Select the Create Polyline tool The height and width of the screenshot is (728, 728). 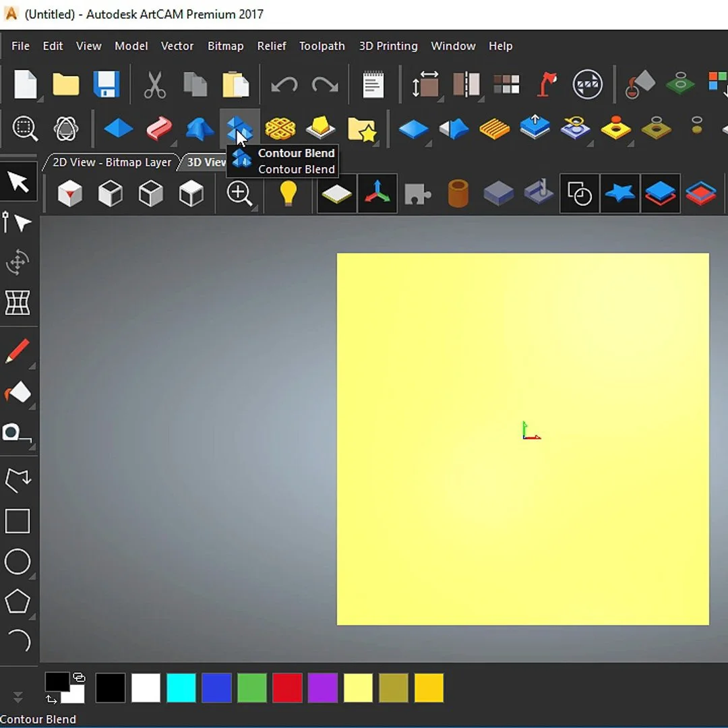click(18, 480)
